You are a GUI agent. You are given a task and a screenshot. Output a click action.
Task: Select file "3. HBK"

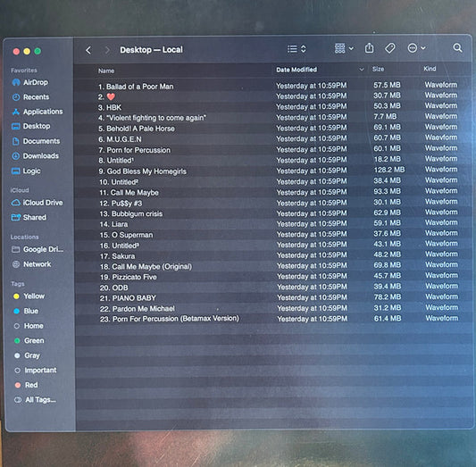110,107
